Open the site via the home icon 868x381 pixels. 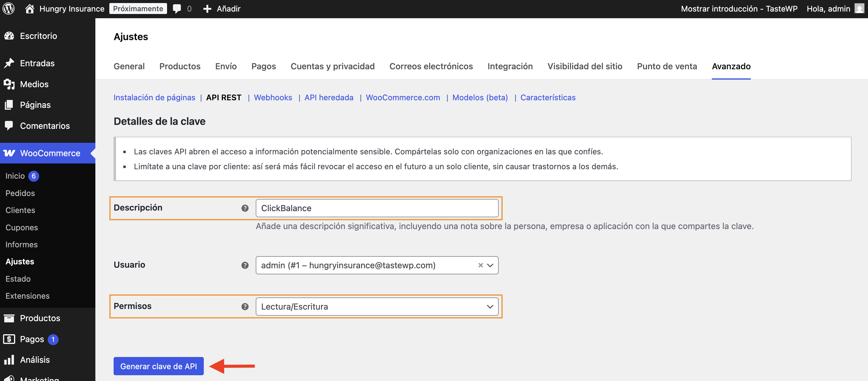click(x=30, y=9)
